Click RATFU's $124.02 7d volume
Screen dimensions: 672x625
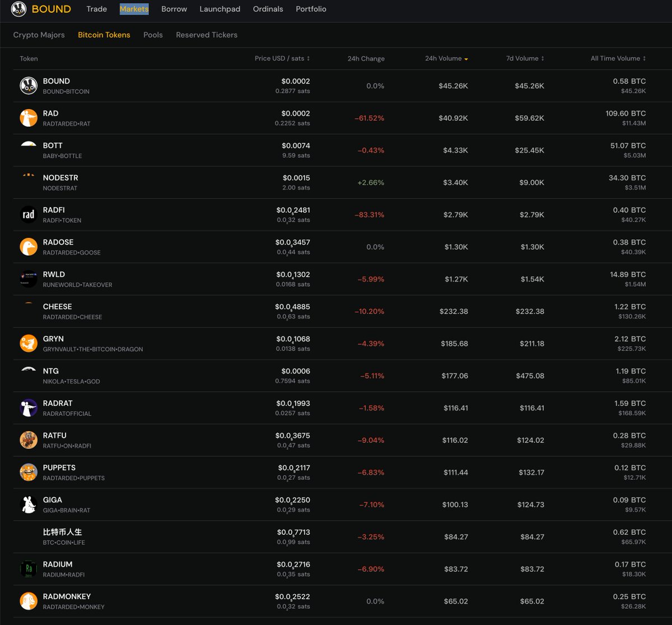coord(531,440)
